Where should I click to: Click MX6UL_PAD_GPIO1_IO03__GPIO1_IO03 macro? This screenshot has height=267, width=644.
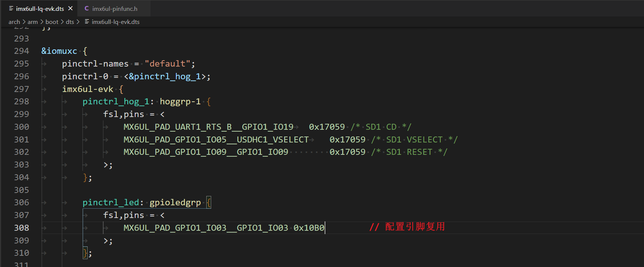[206, 228]
